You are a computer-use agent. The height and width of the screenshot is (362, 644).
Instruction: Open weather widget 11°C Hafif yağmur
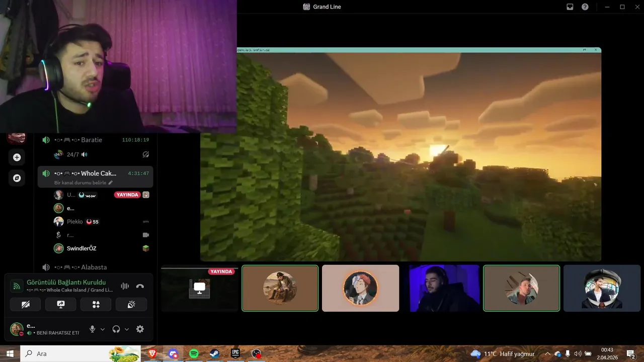pyautogui.click(x=503, y=353)
